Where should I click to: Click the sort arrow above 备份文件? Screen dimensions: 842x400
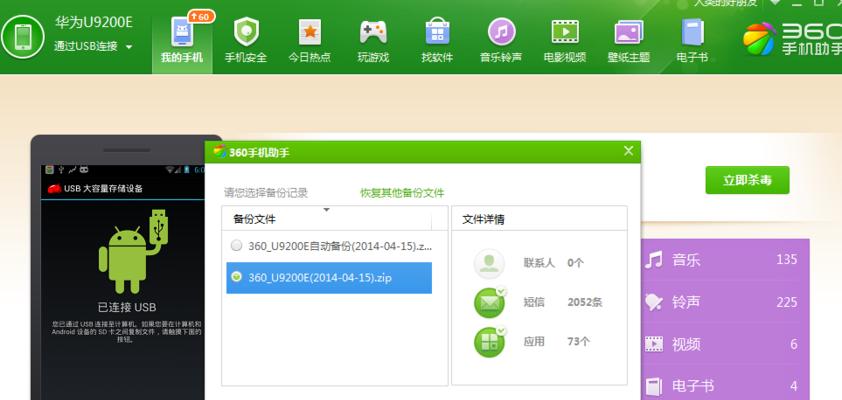coord(326,210)
